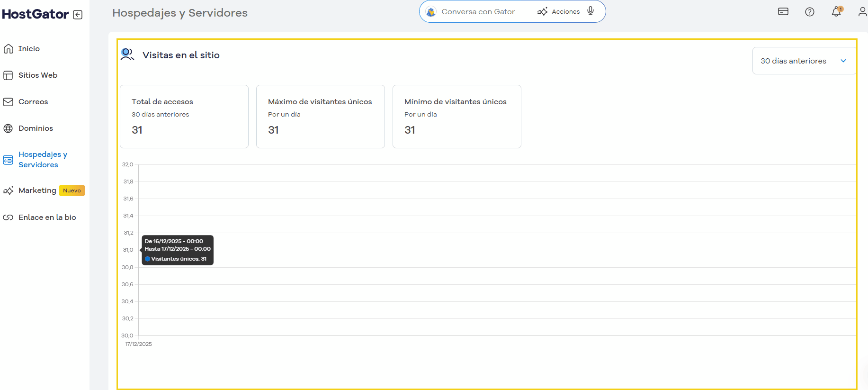Type in the Conversa con Gator field
The image size is (868, 390).
pos(481,11)
